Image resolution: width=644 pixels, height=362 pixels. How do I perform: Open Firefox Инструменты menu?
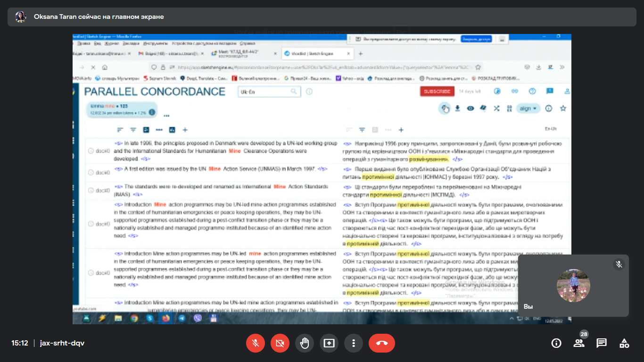156,43
